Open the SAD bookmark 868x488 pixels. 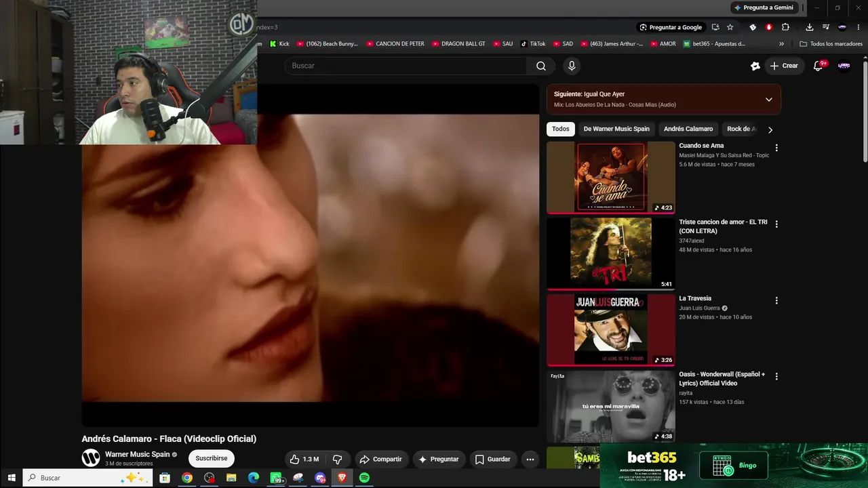point(562,44)
